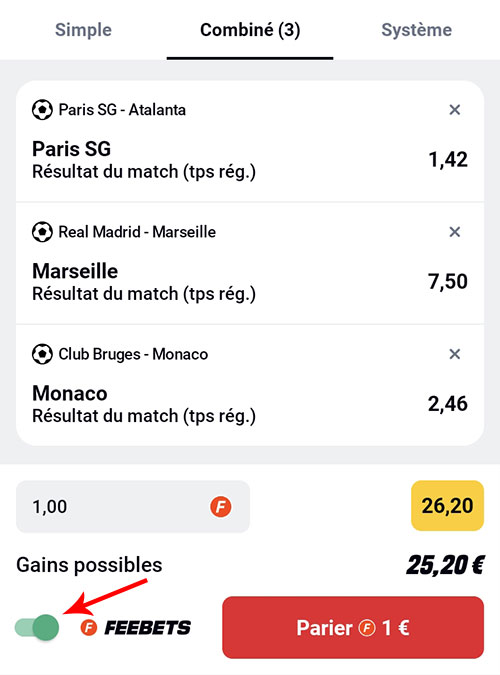500x675 pixels.
Task: Click the Marseille 7,50 odds
Action: (448, 282)
